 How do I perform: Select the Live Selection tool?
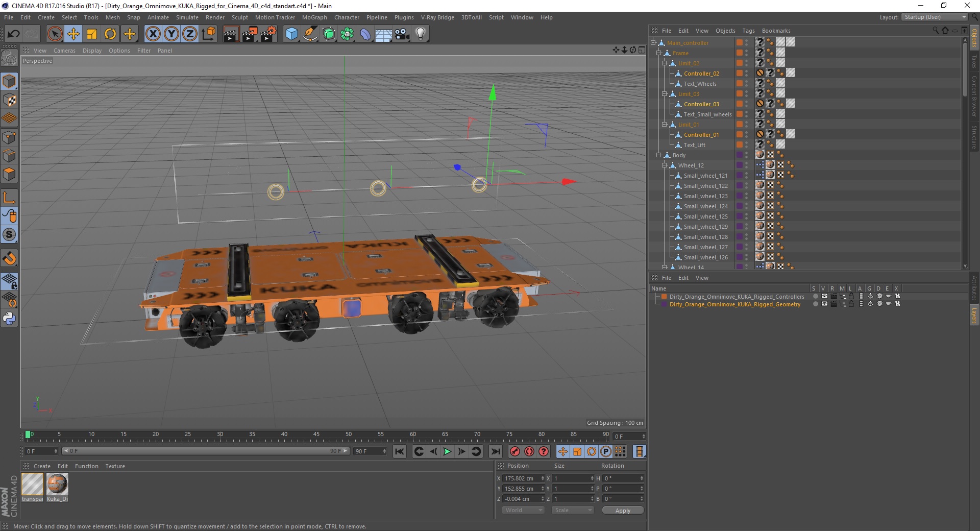[55, 34]
